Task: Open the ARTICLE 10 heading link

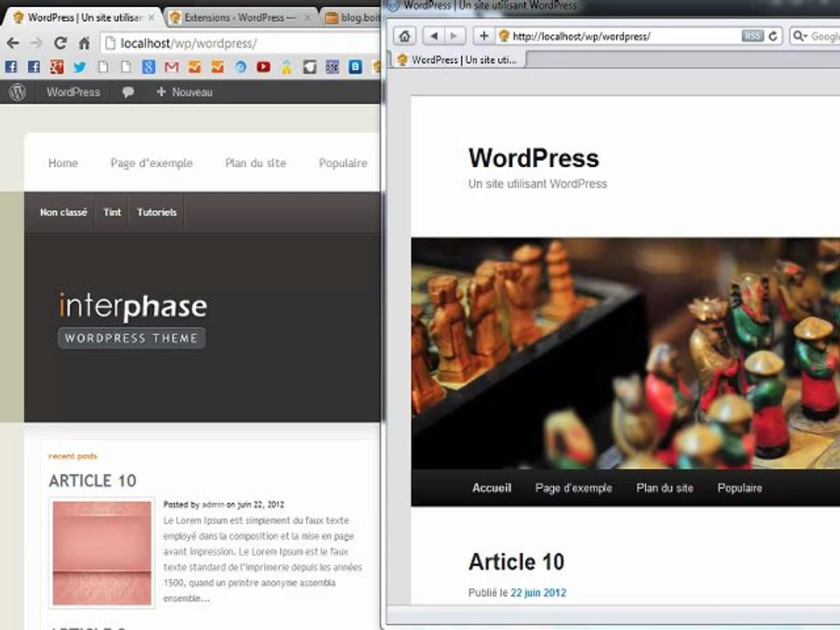Action: (x=92, y=480)
